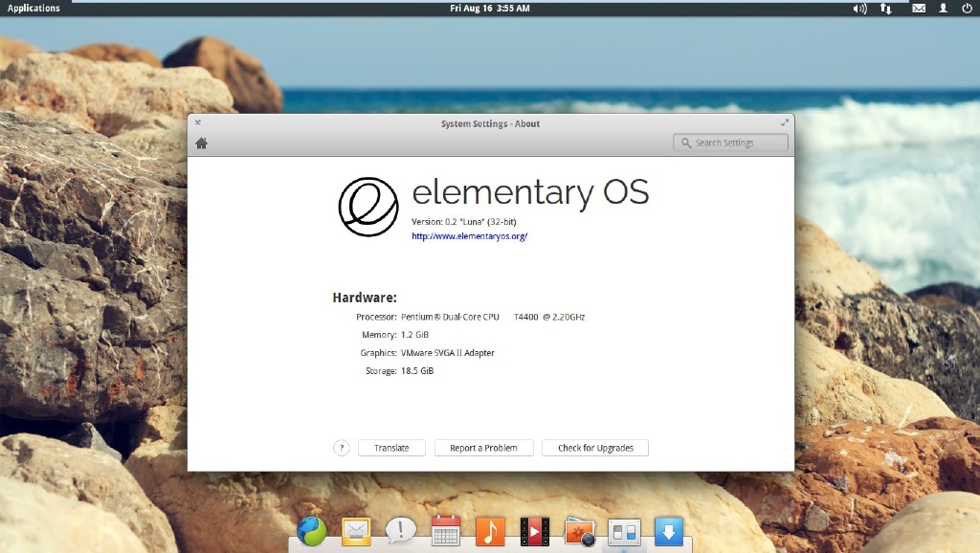
Task: Maximize the System Settings window
Action: [785, 122]
